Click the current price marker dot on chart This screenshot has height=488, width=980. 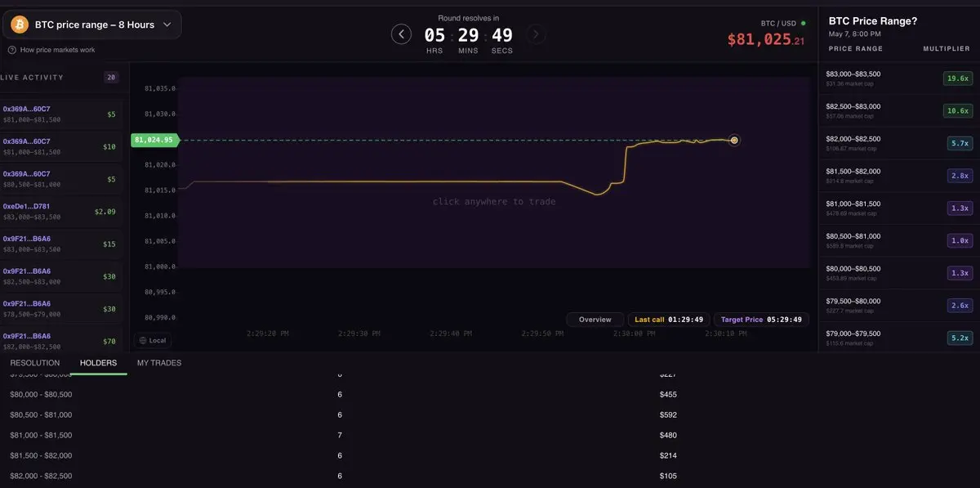734,141
